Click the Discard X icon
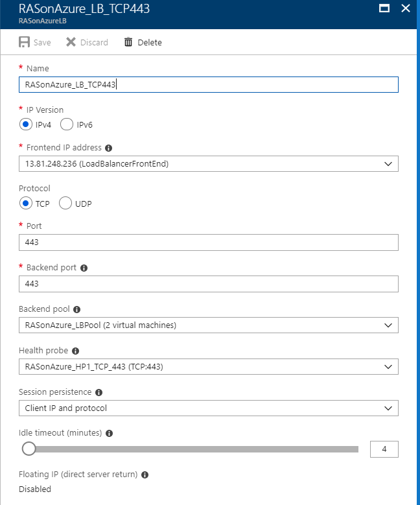Image resolution: width=420 pixels, height=505 pixels. point(71,42)
